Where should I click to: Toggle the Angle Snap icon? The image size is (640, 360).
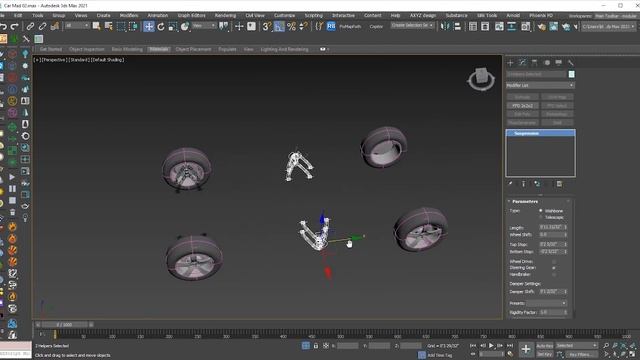(279, 27)
